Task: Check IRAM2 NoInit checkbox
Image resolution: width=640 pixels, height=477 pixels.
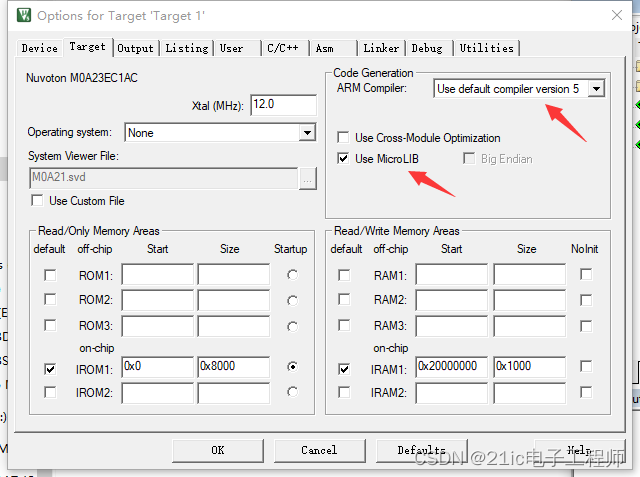Action: click(586, 392)
